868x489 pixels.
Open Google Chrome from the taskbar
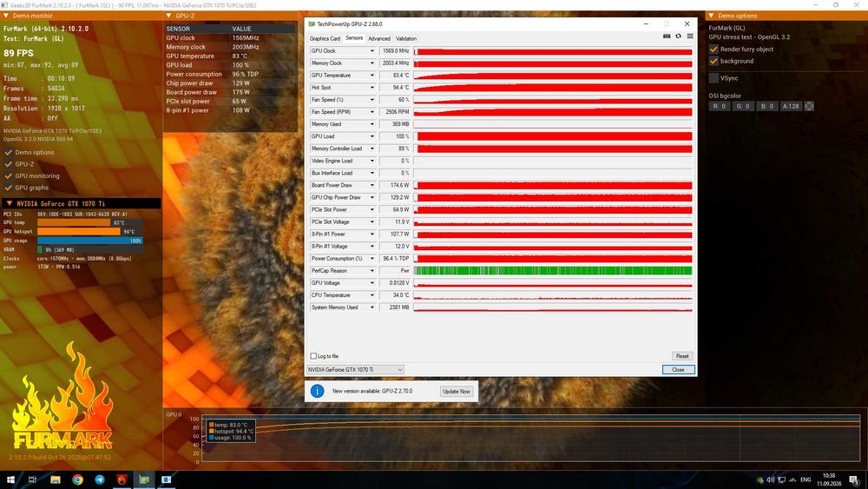click(77, 479)
